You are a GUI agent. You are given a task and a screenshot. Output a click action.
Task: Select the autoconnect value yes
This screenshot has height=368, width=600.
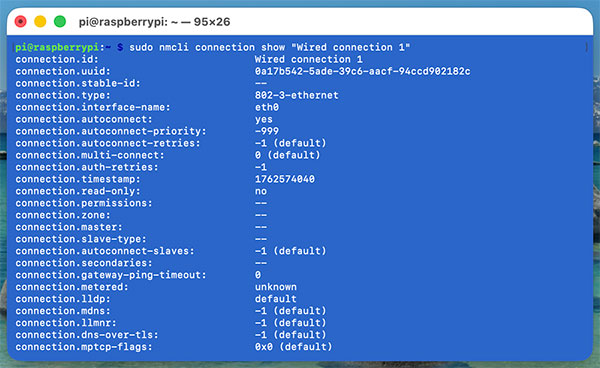(x=264, y=120)
